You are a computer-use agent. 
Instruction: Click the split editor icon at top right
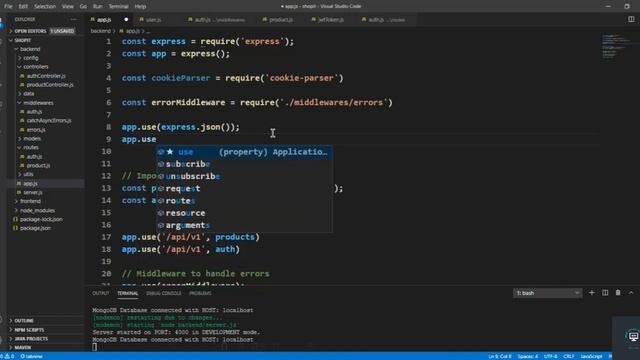click(631, 19)
